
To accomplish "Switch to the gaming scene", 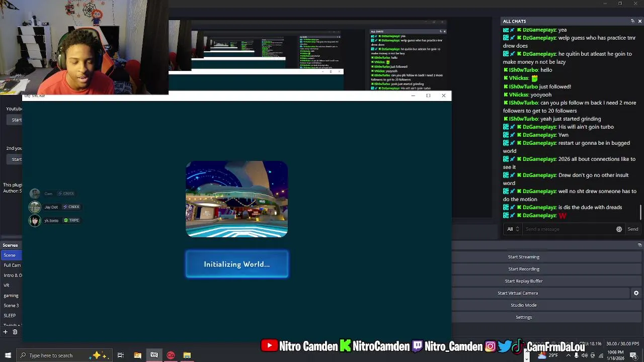I will coord(11,296).
